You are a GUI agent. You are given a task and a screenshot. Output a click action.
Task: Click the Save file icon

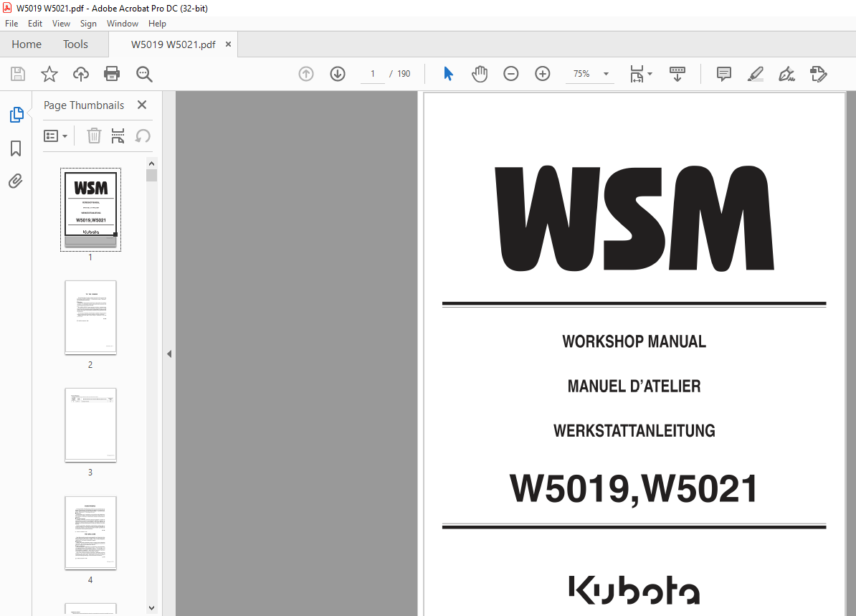coord(18,74)
